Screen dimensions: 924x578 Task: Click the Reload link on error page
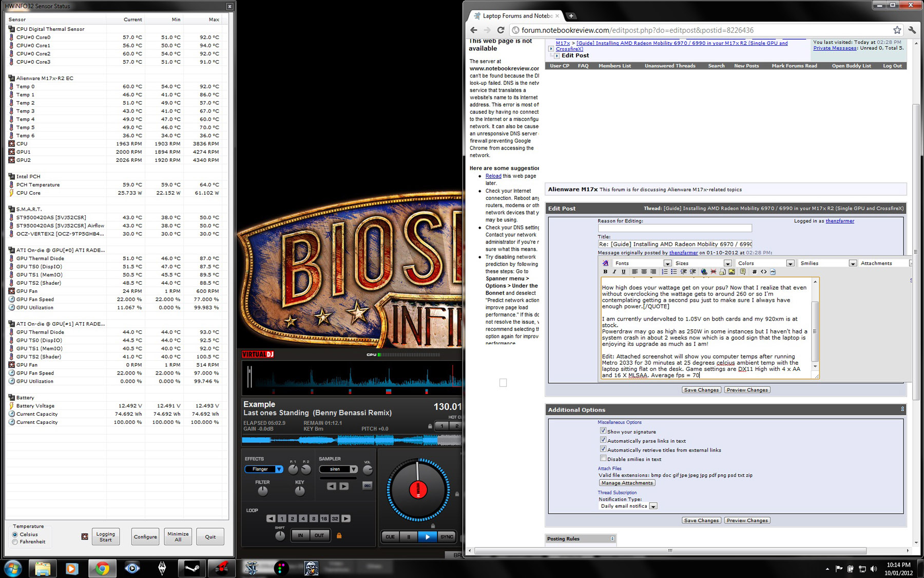pyautogui.click(x=493, y=176)
